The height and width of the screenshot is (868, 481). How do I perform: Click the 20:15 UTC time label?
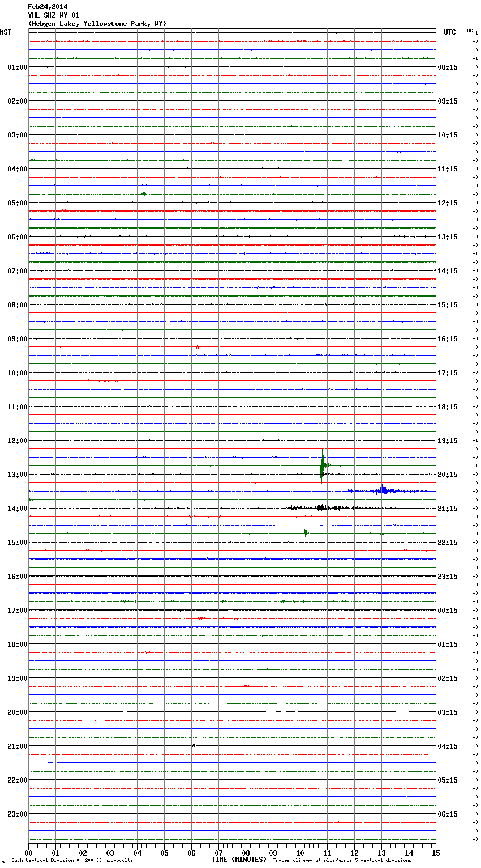coord(448,475)
